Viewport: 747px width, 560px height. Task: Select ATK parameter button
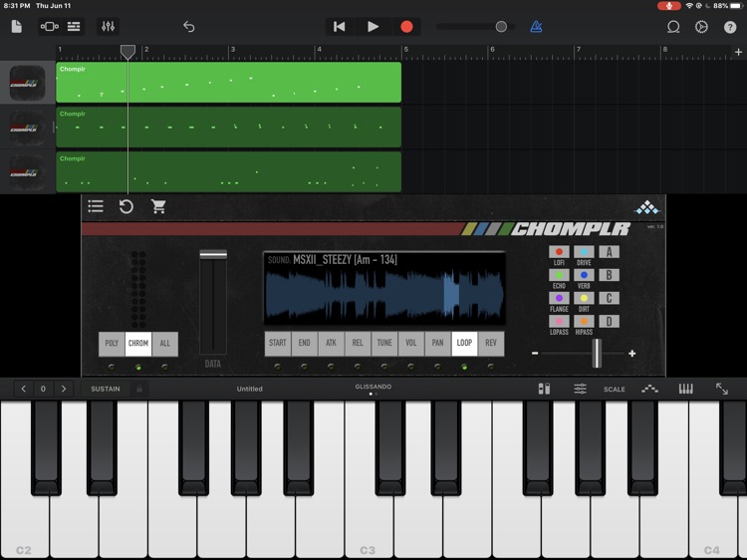(331, 343)
